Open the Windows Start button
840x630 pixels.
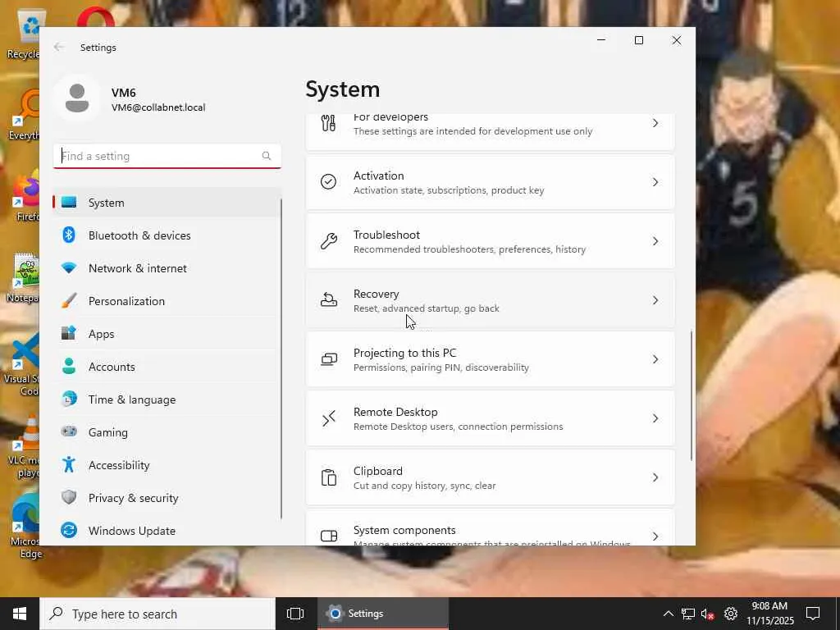pos(20,614)
